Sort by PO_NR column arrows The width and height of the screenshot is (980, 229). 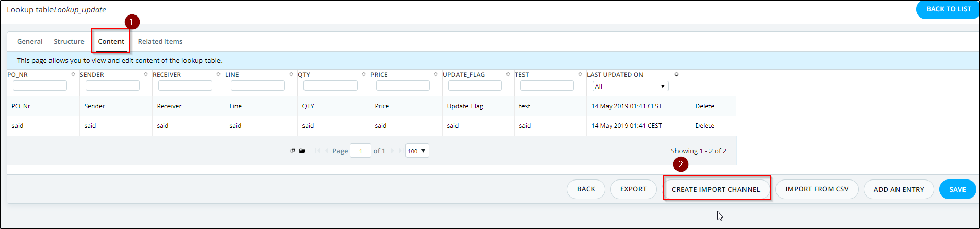(73, 74)
